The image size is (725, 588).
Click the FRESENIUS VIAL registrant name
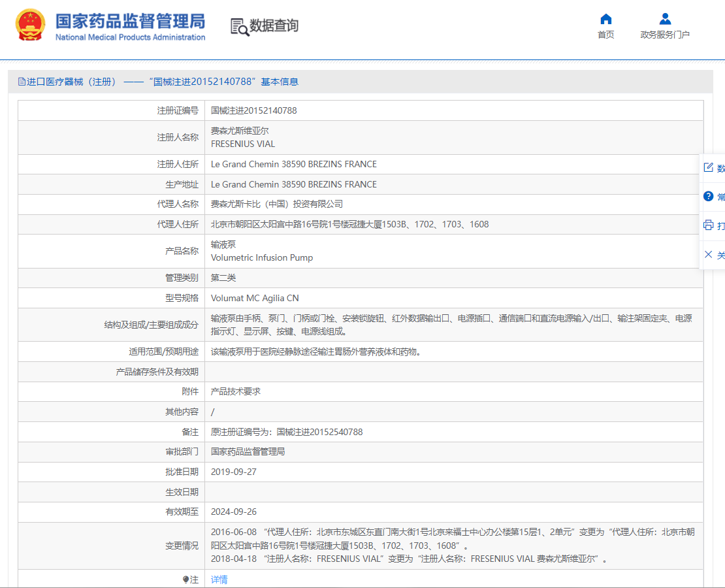[x=243, y=144]
